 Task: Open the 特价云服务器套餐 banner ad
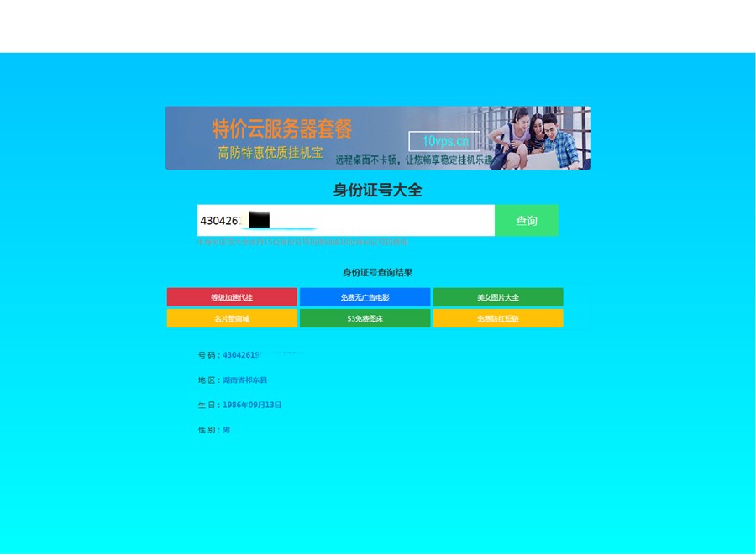click(377, 138)
